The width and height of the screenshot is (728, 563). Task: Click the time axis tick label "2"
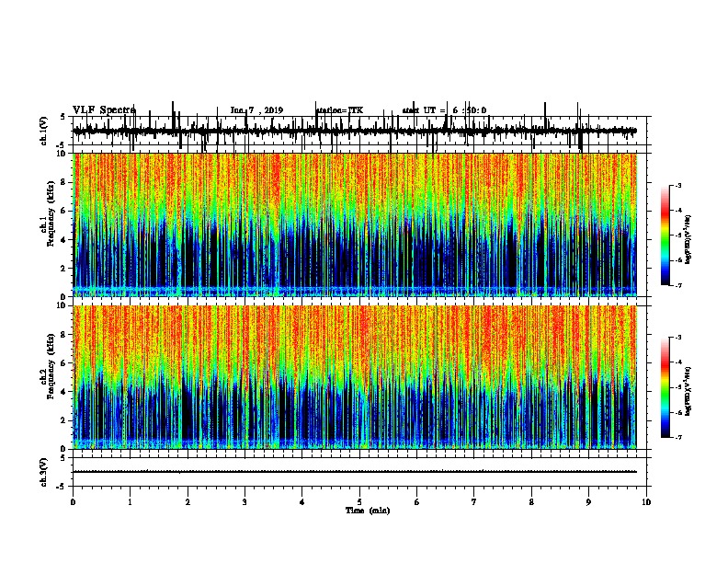pos(188,501)
